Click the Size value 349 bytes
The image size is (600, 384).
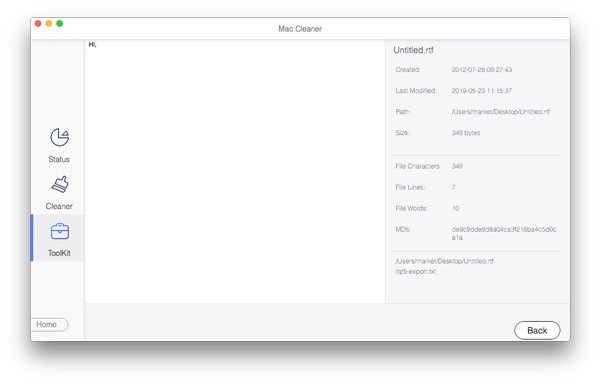pyautogui.click(x=466, y=133)
